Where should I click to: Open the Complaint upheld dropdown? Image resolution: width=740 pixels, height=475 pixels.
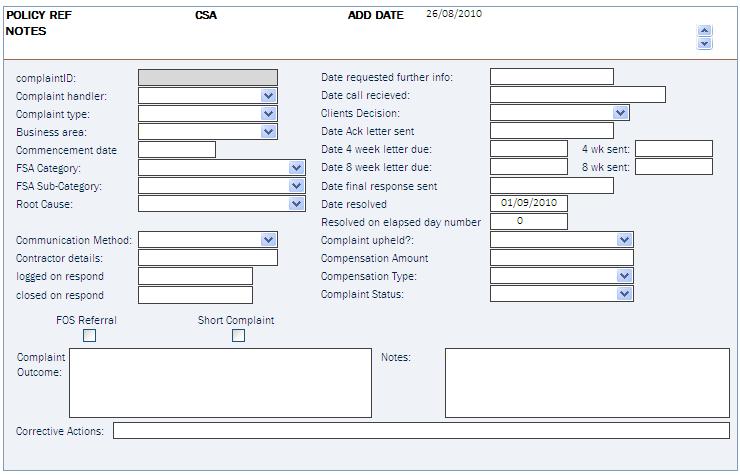coord(624,239)
